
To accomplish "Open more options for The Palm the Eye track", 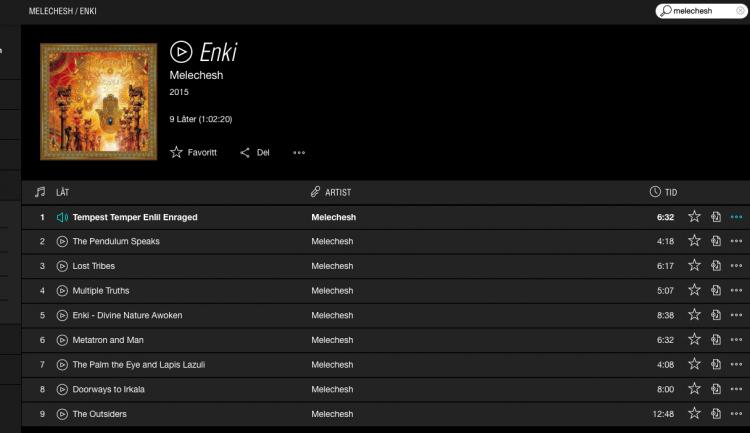I will click(736, 365).
